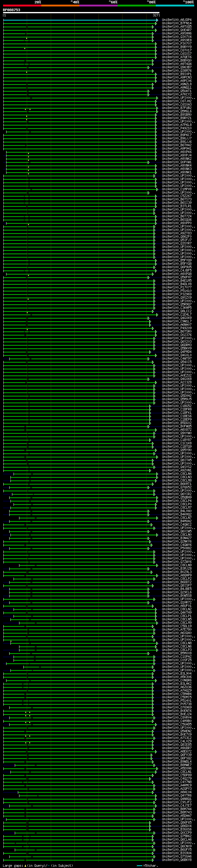Select label UniRef100_Q4SYS2
Image resolution: width=197 pixels, height=868 pixels.
(177, 467)
